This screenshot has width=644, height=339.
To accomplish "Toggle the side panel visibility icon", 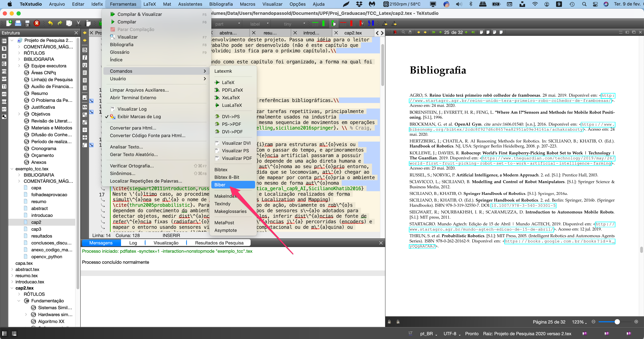I will point(4,333).
